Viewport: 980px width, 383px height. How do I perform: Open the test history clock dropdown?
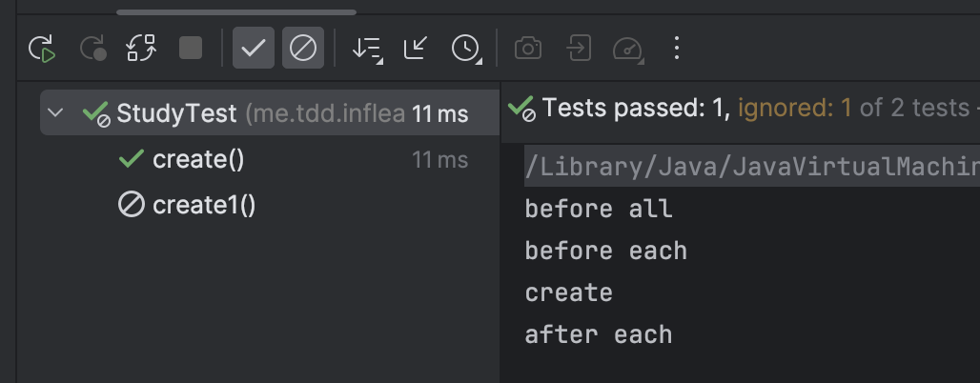466,48
